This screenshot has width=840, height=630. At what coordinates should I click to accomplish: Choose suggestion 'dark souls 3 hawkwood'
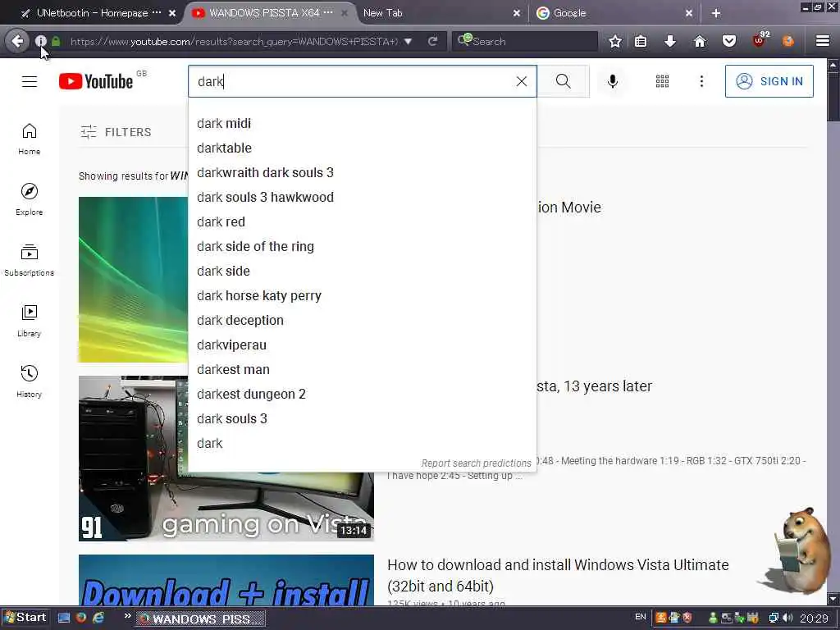pos(362,198)
